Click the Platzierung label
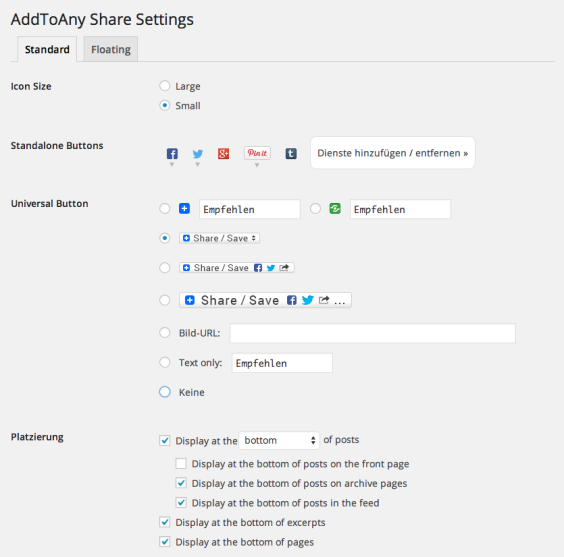The height and width of the screenshot is (557, 564). [x=37, y=437]
